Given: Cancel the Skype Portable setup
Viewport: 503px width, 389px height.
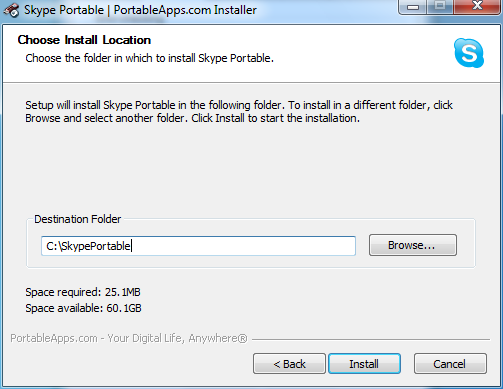Looking at the screenshot, I should point(450,364).
